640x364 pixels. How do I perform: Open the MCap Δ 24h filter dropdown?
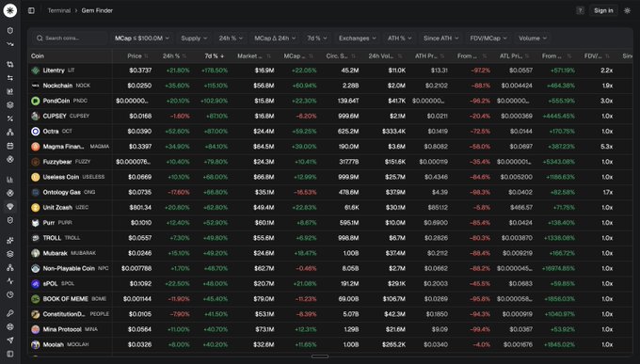coord(275,38)
